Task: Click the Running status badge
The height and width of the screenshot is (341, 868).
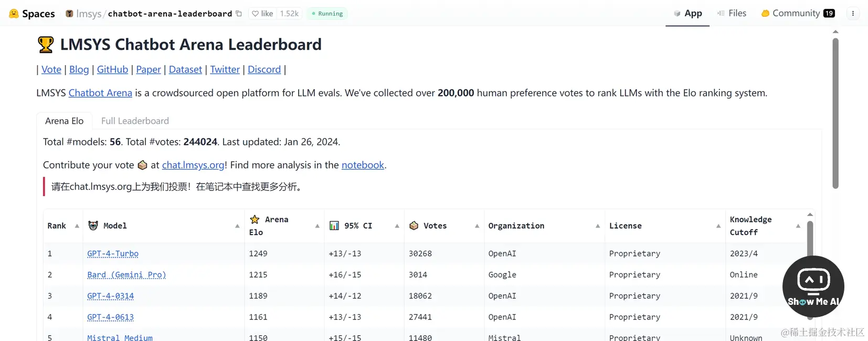Action: tap(327, 14)
